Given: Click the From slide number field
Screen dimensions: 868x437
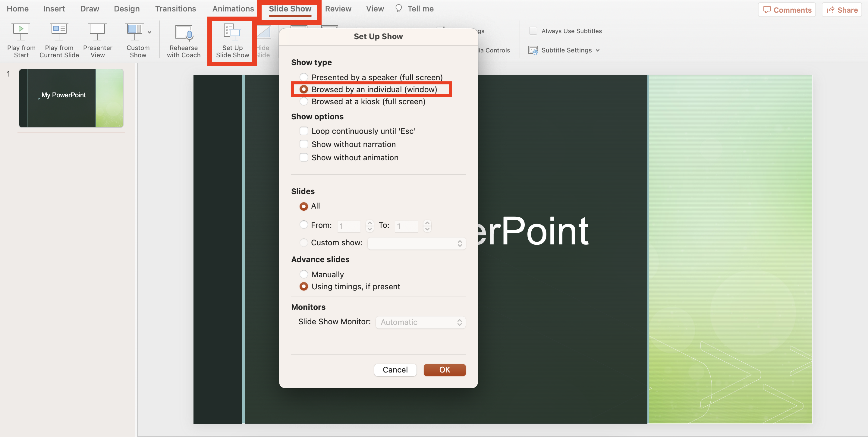Looking at the screenshot, I should coord(348,226).
